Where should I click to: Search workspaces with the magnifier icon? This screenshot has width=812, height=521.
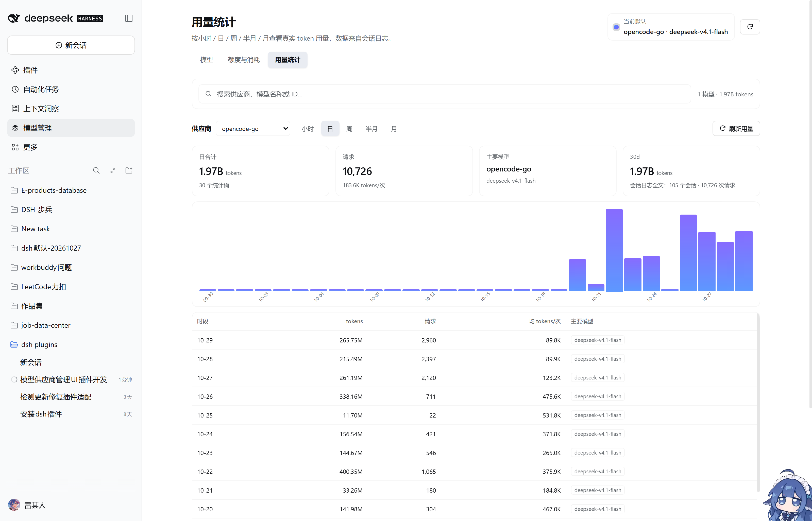tap(96, 170)
